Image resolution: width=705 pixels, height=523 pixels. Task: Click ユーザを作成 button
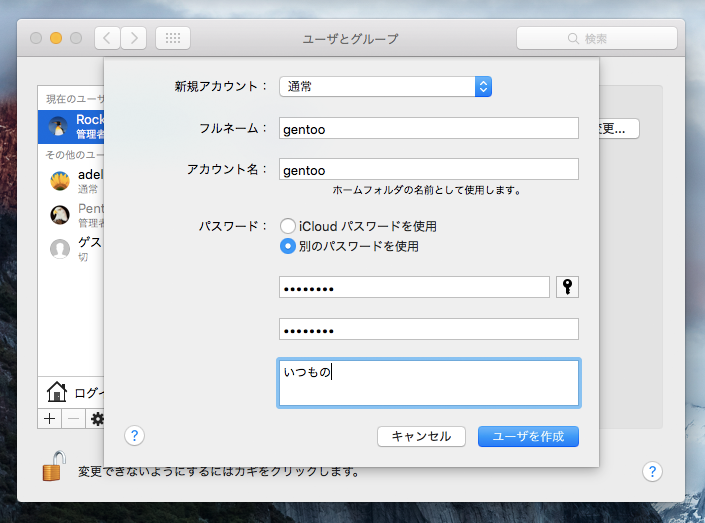528,436
